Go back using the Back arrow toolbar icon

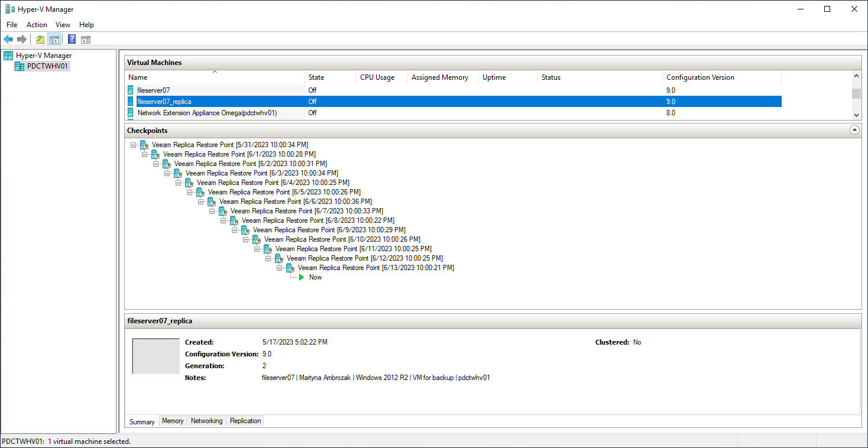coord(8,40)
